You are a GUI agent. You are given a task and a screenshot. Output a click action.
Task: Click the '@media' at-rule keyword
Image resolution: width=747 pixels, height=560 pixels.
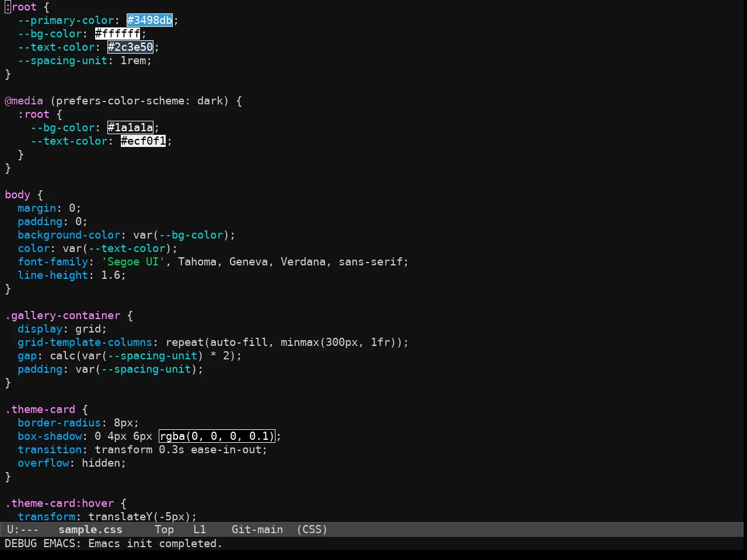(x=24, y=101)
